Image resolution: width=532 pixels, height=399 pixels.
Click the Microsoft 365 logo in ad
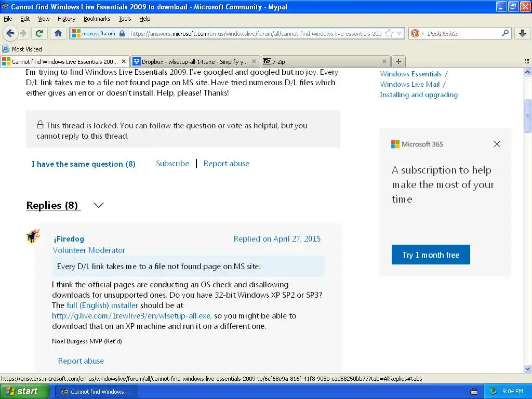tap(417, 144)
